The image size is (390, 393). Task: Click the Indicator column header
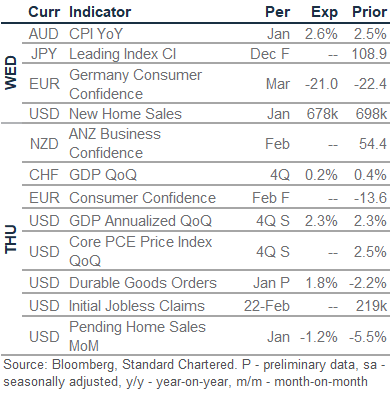click(100, 12)
